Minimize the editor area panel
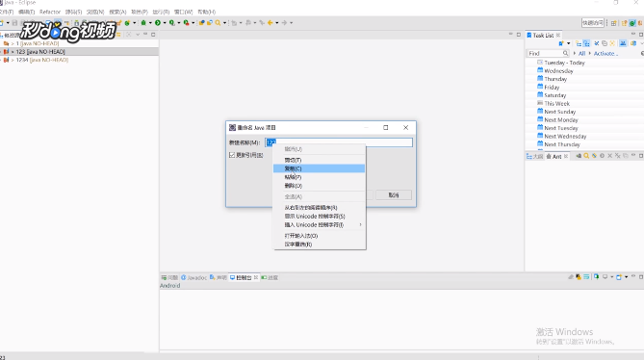 point(511,35)
